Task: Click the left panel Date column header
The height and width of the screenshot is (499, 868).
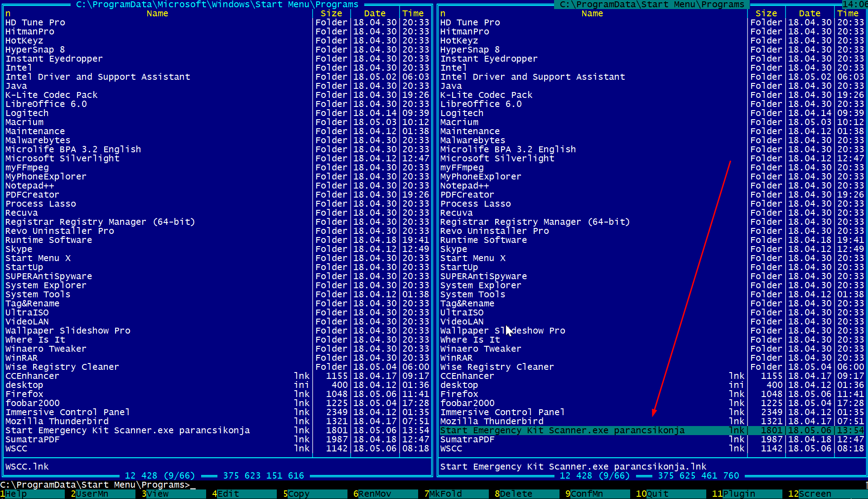Action: (x=375, y=14)
